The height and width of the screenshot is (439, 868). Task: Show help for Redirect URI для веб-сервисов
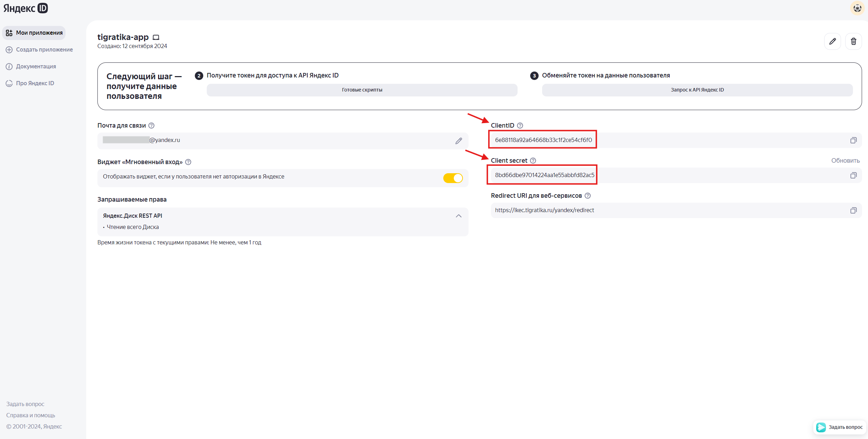tap(588, 196)
